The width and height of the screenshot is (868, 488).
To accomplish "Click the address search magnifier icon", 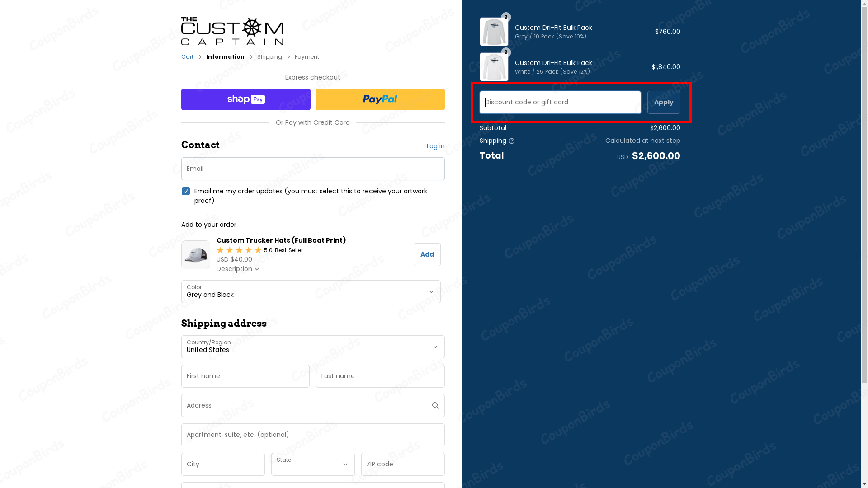I will (x=435, y=405).
